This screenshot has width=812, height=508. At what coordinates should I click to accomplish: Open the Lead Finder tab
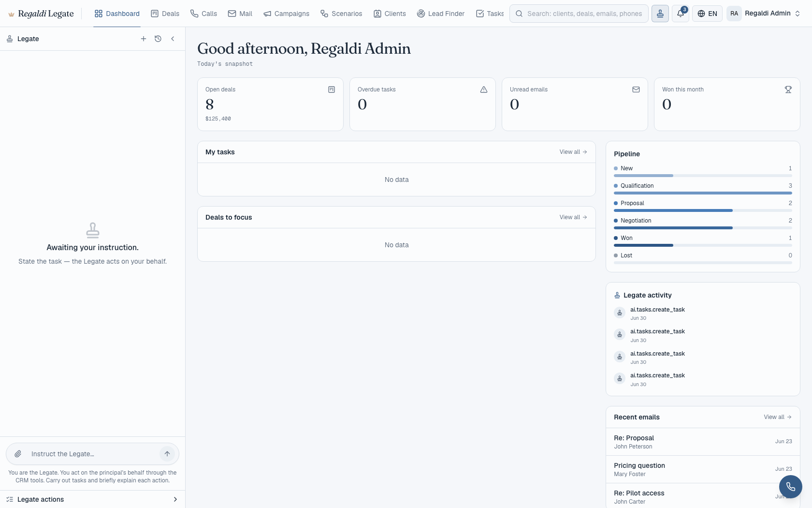pos(440,14)
